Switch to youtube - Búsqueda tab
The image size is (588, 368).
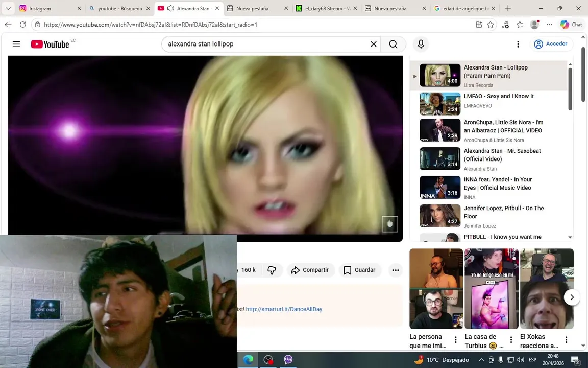120,8
